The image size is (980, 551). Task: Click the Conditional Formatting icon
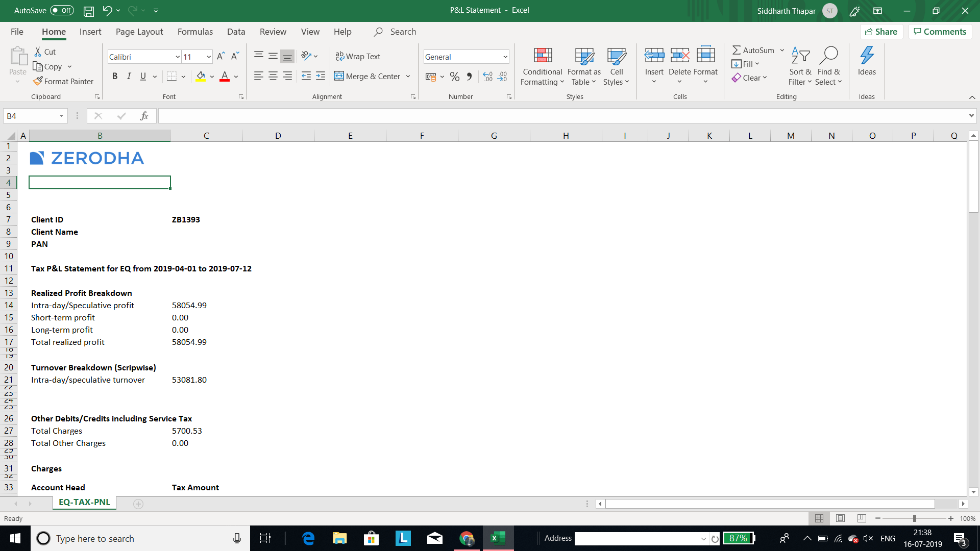(543, 55)
